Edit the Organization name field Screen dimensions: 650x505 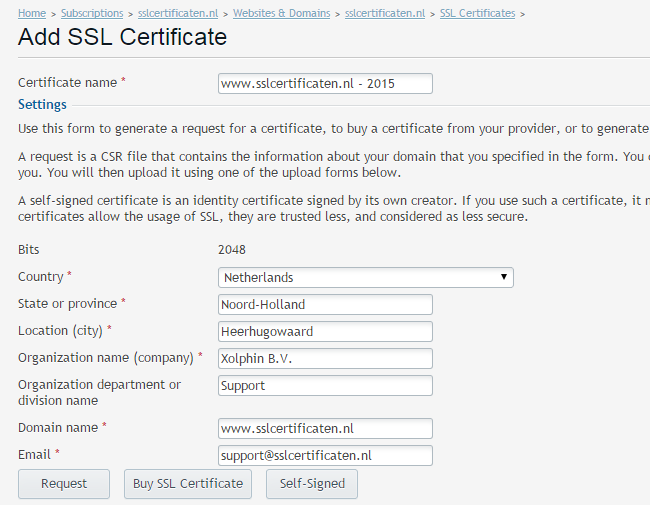(325, 359)
